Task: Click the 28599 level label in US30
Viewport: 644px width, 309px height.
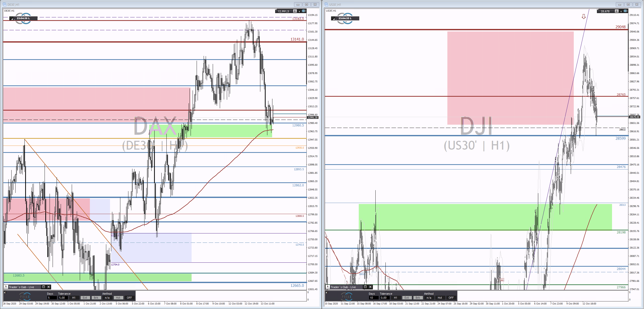Action: tap(620, 138)
